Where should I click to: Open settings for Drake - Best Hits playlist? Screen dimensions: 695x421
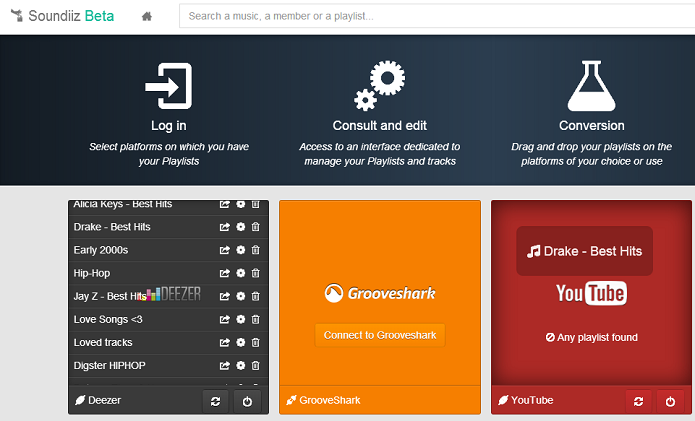(241, 227)
